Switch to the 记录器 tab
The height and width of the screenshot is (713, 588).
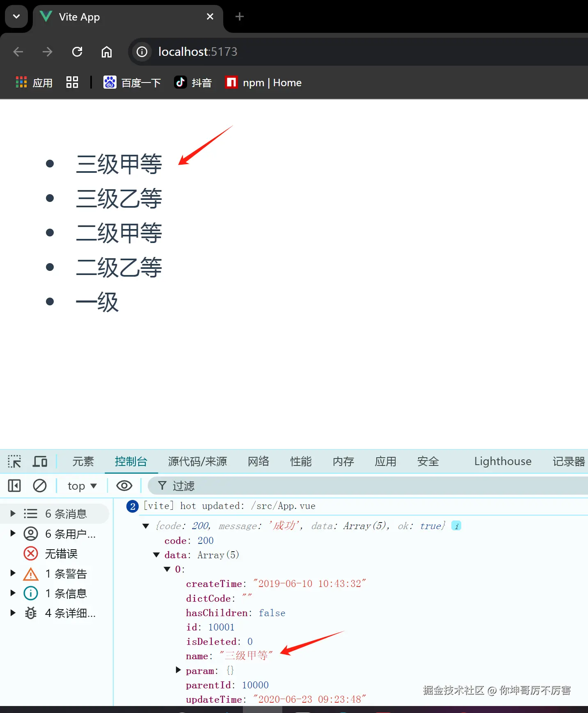(569, 461)
